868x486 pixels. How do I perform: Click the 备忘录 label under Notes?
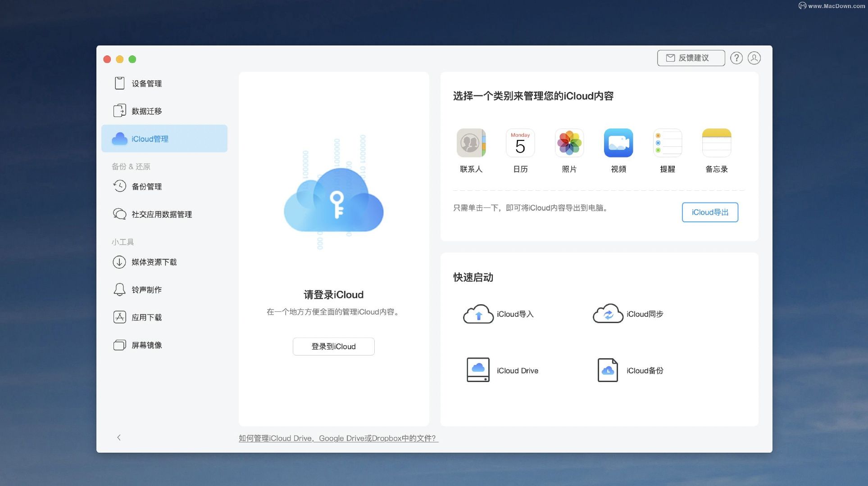click(x=717, y=169)
